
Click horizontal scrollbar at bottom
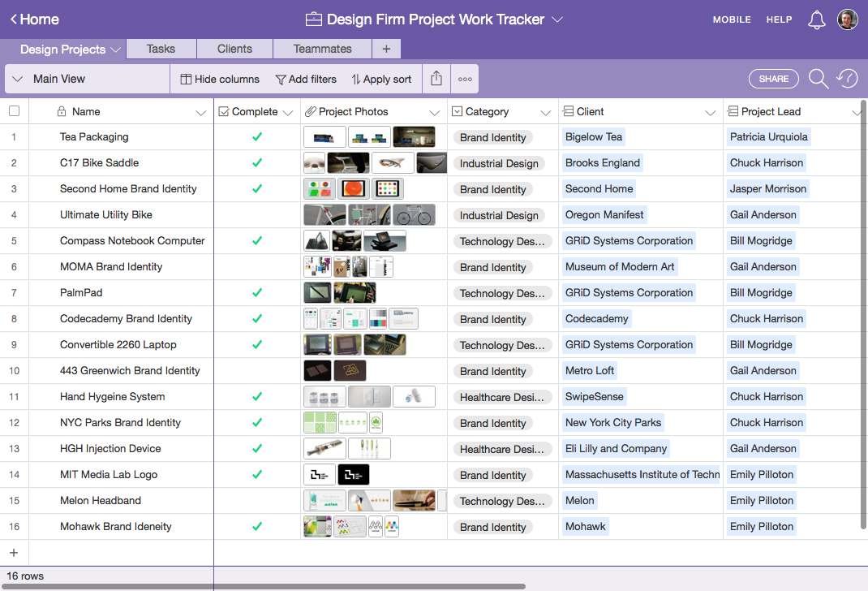tap(264, 586)
